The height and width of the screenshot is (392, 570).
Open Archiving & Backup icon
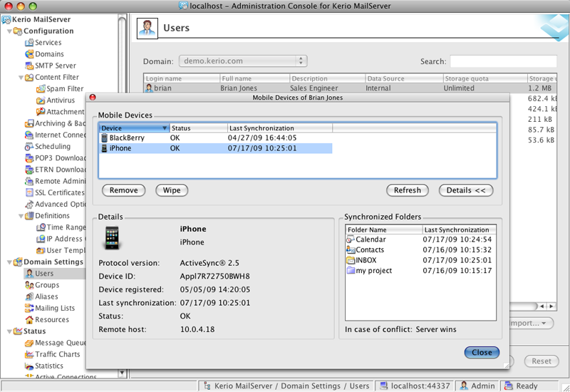[29, 123]
